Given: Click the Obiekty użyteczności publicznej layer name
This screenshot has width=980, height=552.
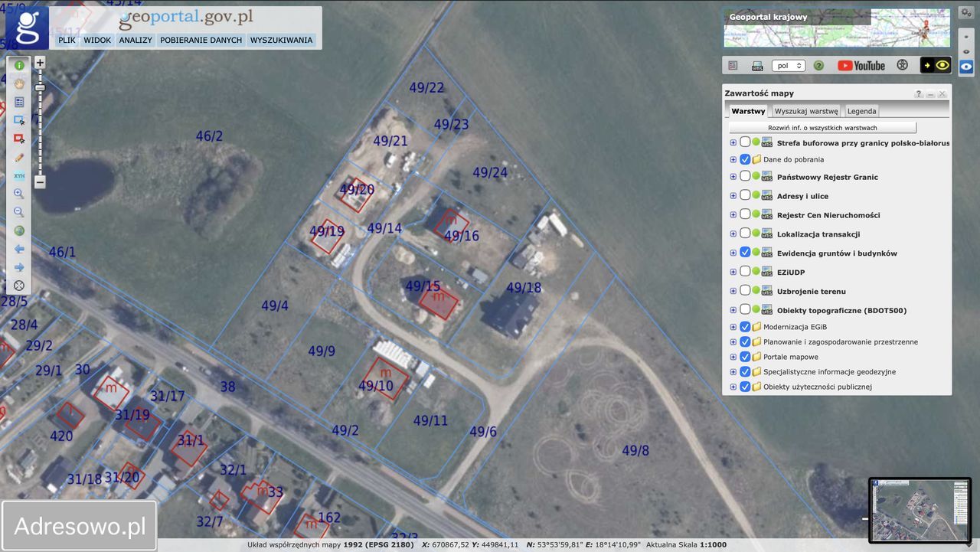Looking at the screenshot, I should click(x=818, y=387).
